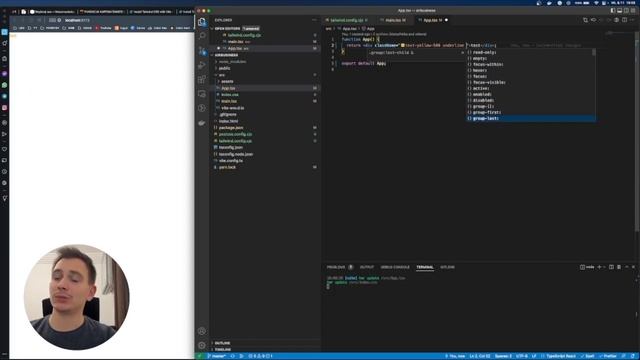The image size is (640, 360).
Task: Expand the Outline section
Action: click(222, 343)
